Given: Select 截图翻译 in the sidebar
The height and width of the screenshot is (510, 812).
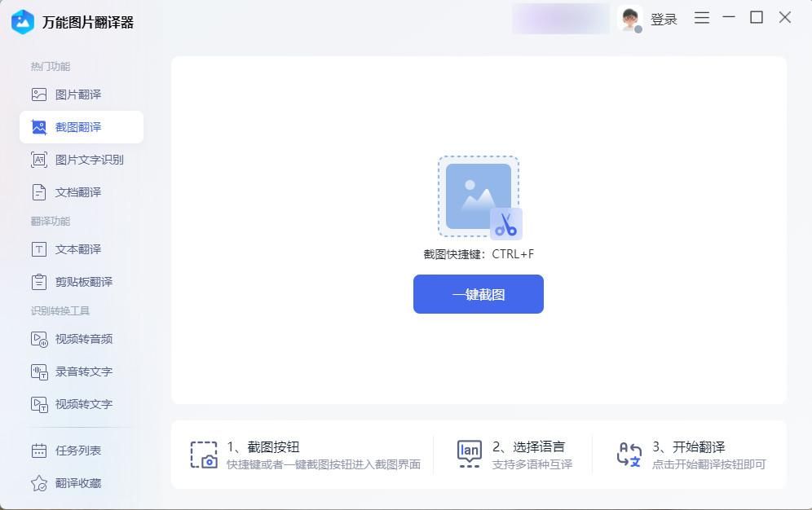Looking at the screenshot, I should 82,127.
